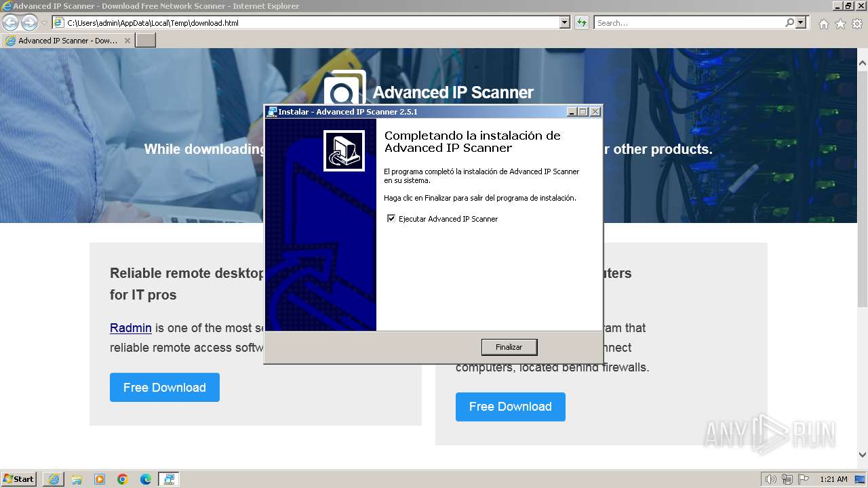This screenshot has width=868, height=488.
Task: Click the installer wizard computer icon
Action: click(x=344, y=150)
